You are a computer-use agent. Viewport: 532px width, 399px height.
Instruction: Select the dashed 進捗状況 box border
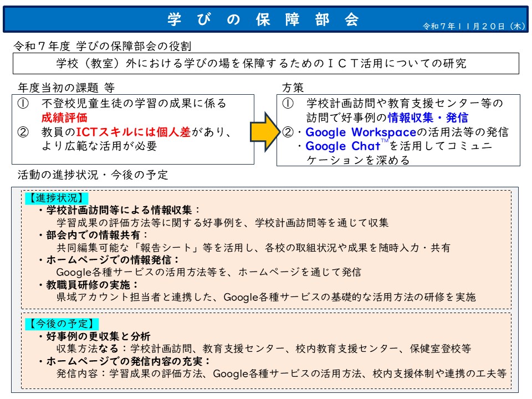[x=266, y=191]
